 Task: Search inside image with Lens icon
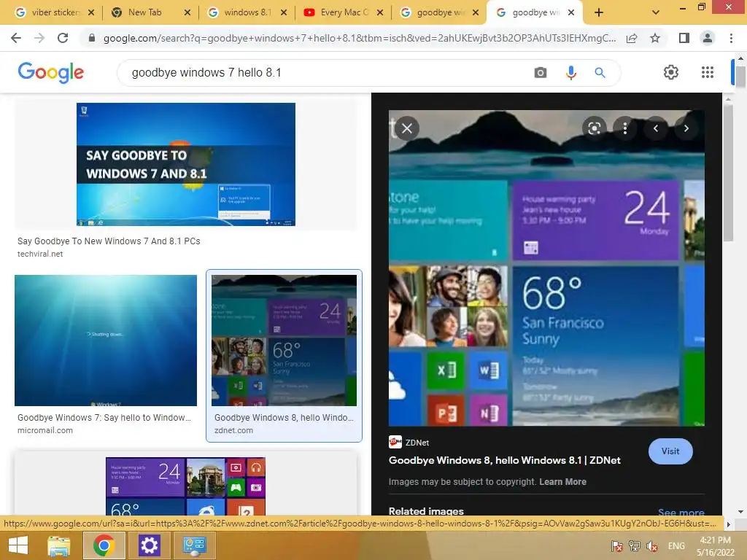click(x=594, y=128)
